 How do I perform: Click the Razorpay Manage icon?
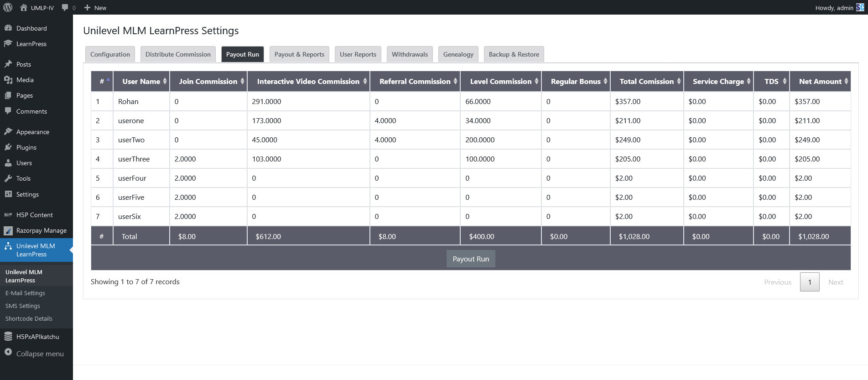click(x=8, y=230)
